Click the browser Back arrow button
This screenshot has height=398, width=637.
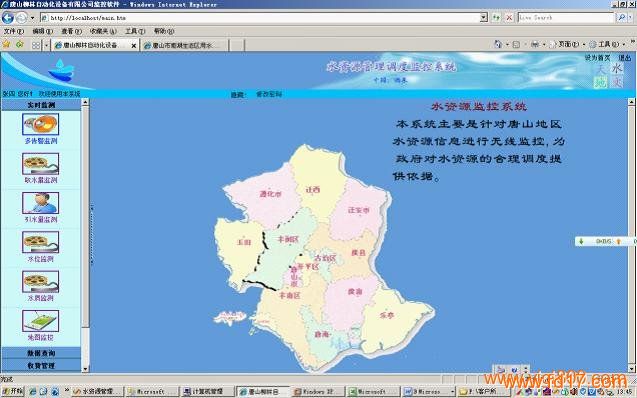pyautogui.click(x=8, y=17)
